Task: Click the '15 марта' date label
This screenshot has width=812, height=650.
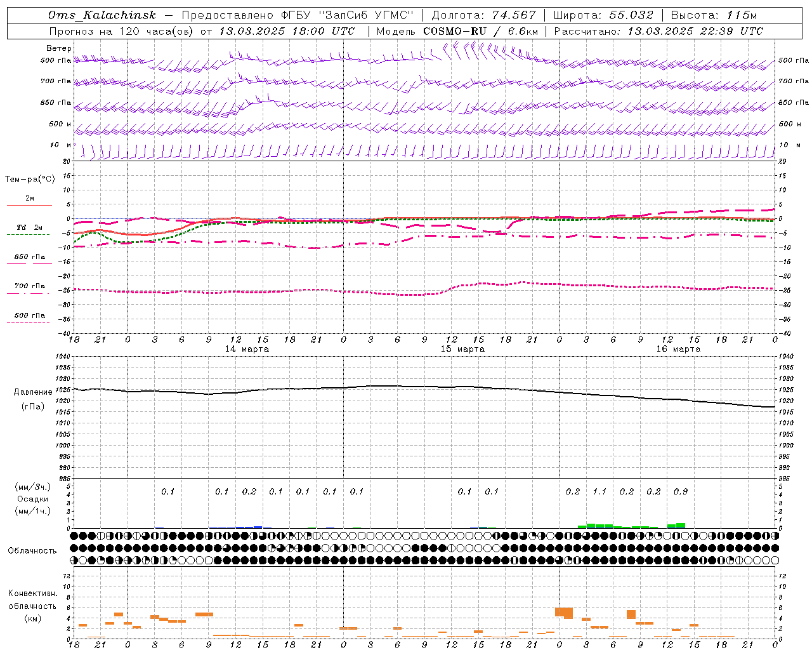Action: click(463, 349)
